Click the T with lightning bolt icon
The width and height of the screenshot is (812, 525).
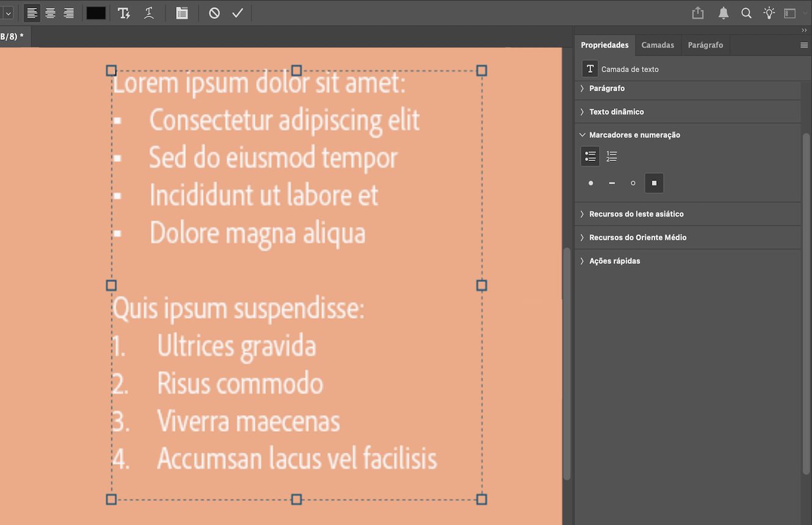point(124,13)
